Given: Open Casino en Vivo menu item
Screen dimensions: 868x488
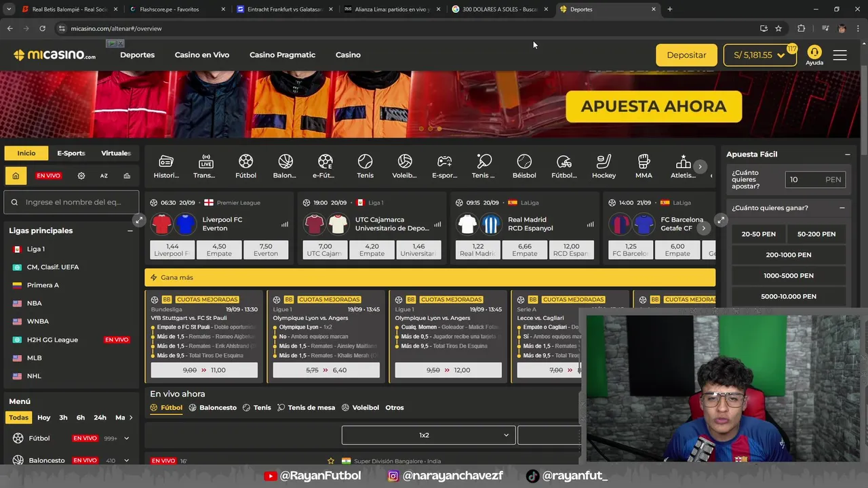Looking at the screenshot, I should click(x=202, y=55).
